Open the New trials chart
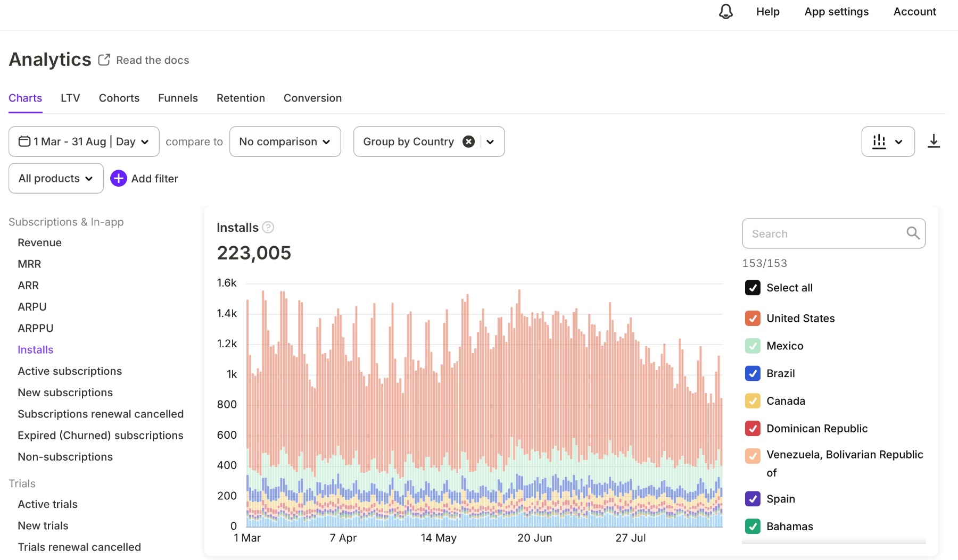Screen dimensions: 958x560 [43, 525]
